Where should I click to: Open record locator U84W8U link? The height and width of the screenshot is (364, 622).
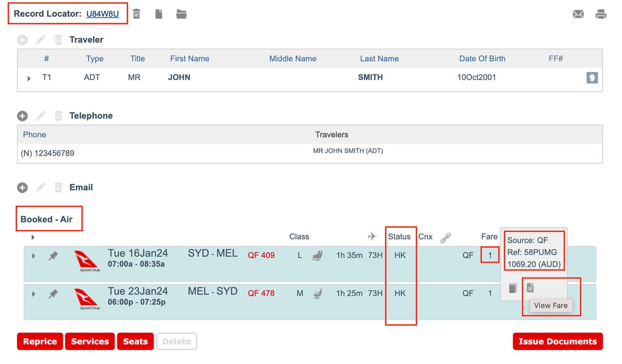[x=103, y=14]
